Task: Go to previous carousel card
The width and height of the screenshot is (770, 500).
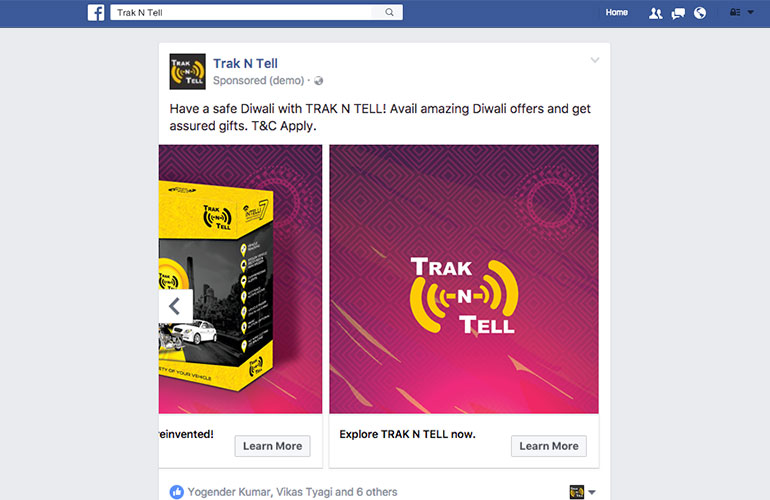Action: pos(175,306)
